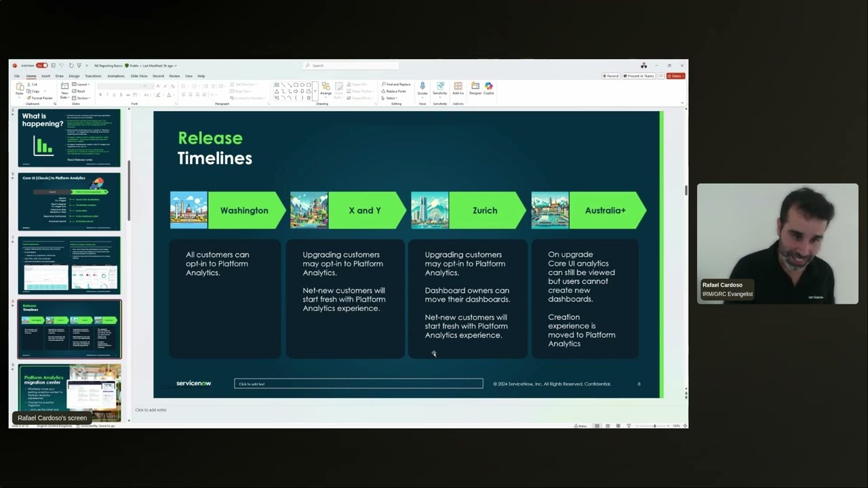Click the Paste clipboard icon
The image size is (868, 488).
[20, 87]
